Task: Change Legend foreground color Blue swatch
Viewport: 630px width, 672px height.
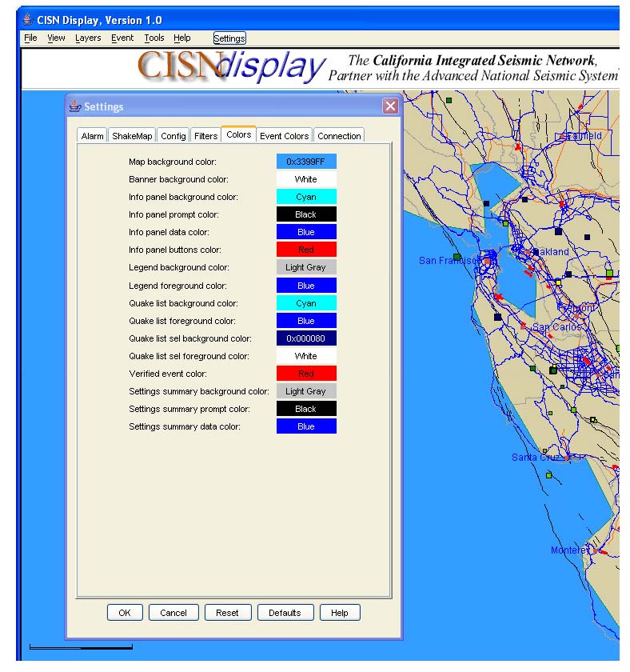Action: click(306, 286)
